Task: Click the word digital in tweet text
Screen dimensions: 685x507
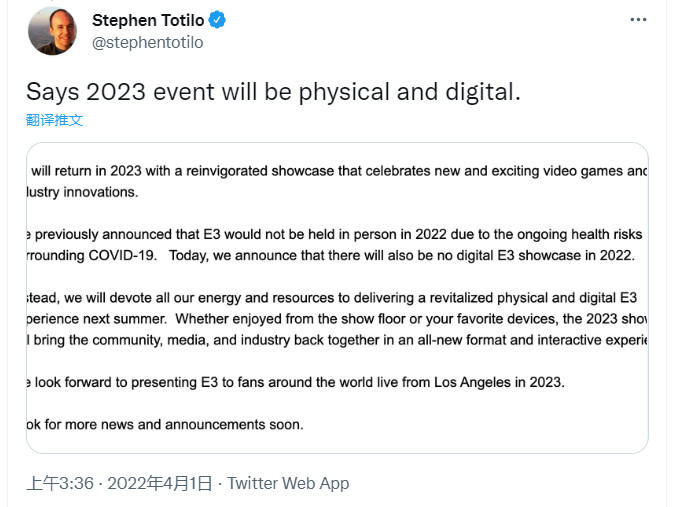Action: [482, 93]
